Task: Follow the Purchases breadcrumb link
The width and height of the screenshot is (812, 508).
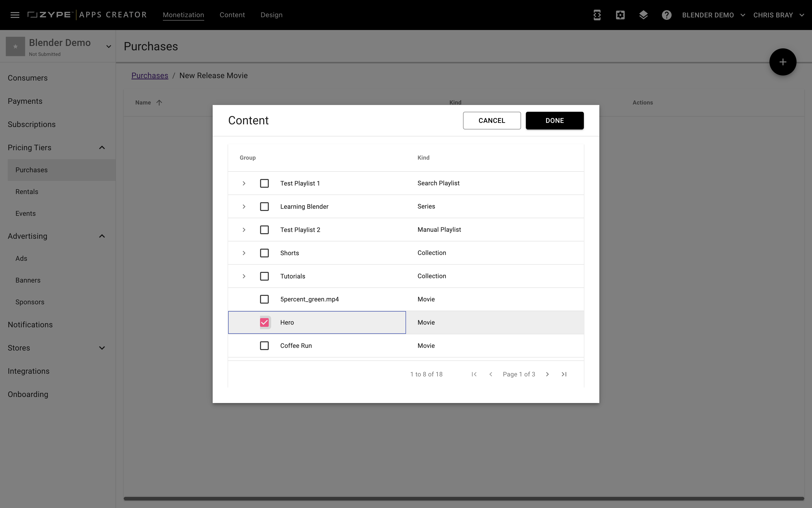Action: pos(150,75)
